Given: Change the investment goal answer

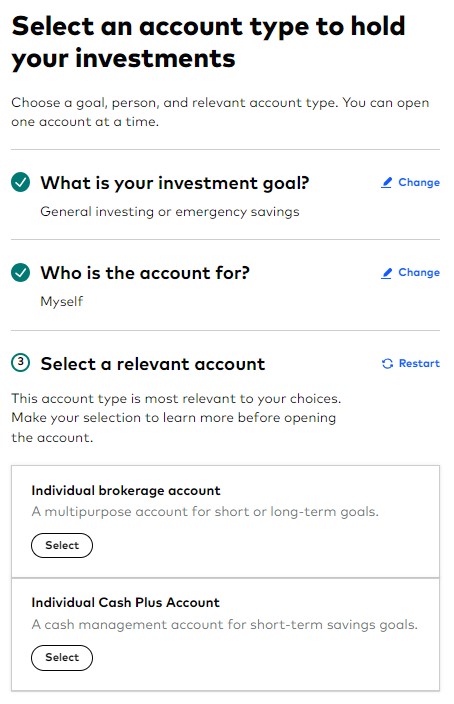Looking at the screenshot, I should [410, 183].
